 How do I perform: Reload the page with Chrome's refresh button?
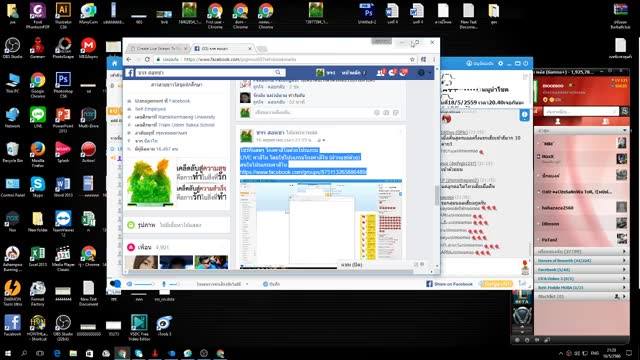pyautogui.click(x=147, y=60)
